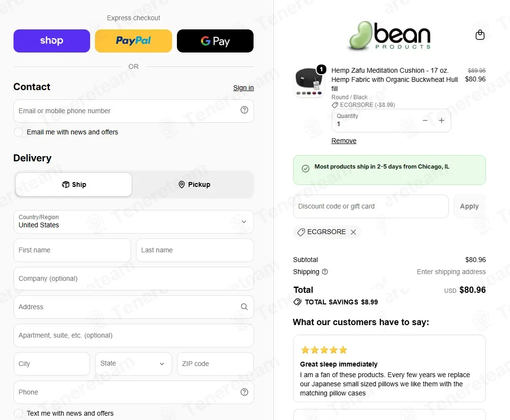Viewport: 510px width, 420px height.
Task: Check Email me with news and offers
Action: pos(18,132)
